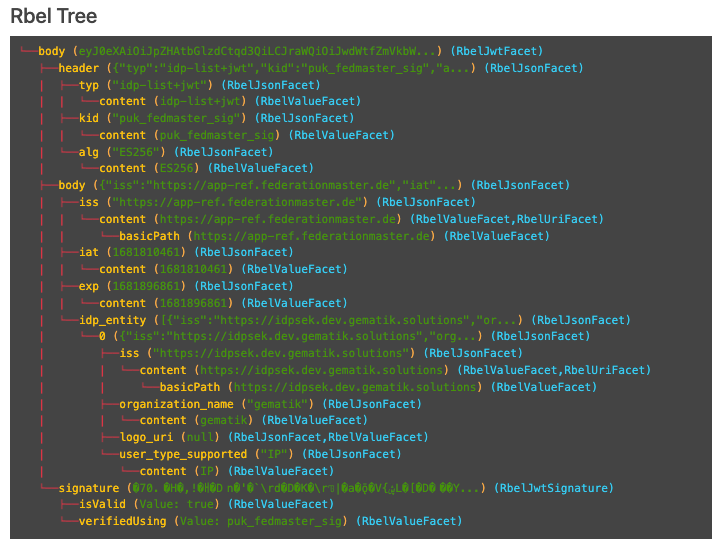This screenshot has height=552, width=712.
Task: Select the RbelJwtSignature label
Action: [554, 488]
